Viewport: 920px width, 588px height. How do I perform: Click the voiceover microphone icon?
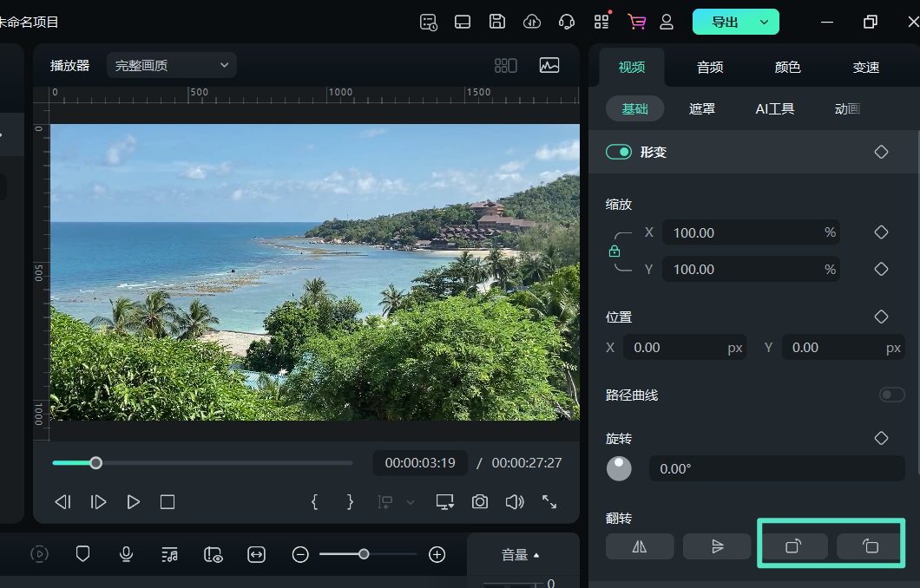point(127,554)
